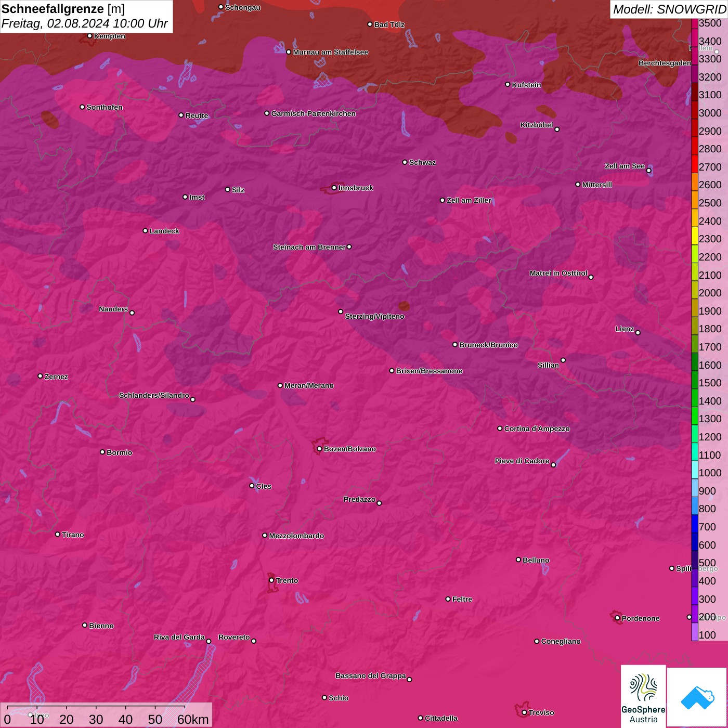Click the Sterzing/Vipiteno marker dot
This screenshot has width=728, height=728.
[341, 311]
